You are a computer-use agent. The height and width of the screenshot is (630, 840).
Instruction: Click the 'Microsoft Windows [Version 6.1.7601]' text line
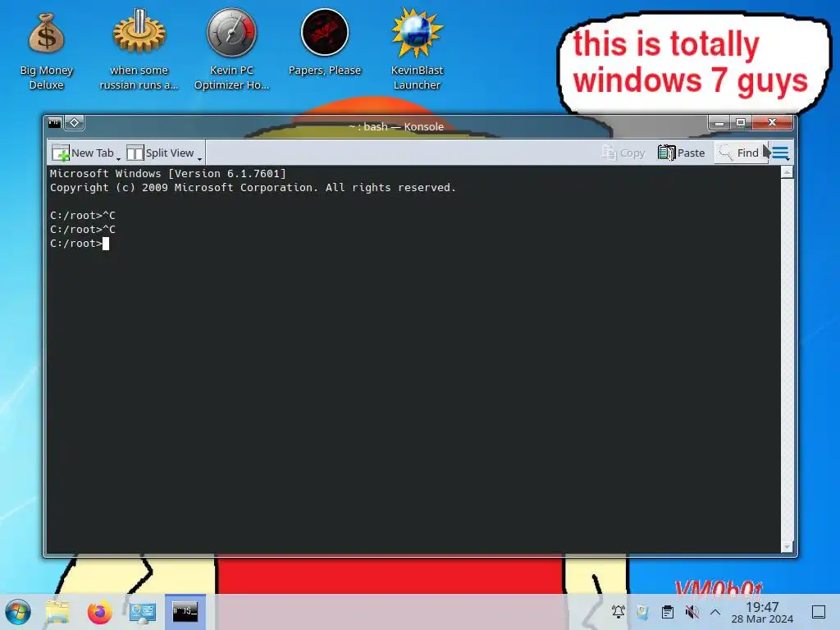point(168,174)
